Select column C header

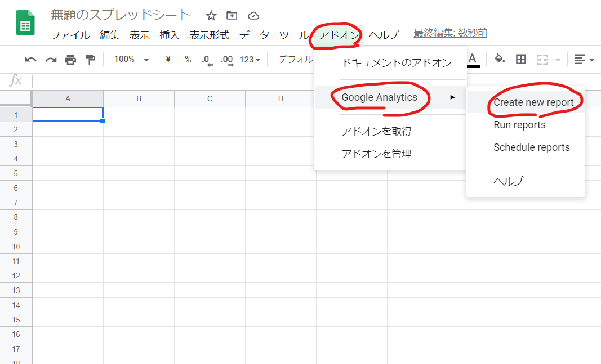click(x=210, y=99)
